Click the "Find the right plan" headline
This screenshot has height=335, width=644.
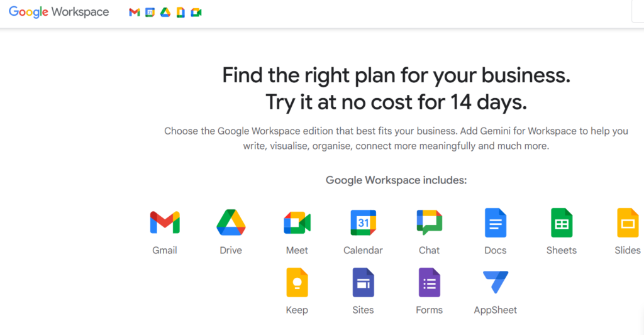[396, 76]
